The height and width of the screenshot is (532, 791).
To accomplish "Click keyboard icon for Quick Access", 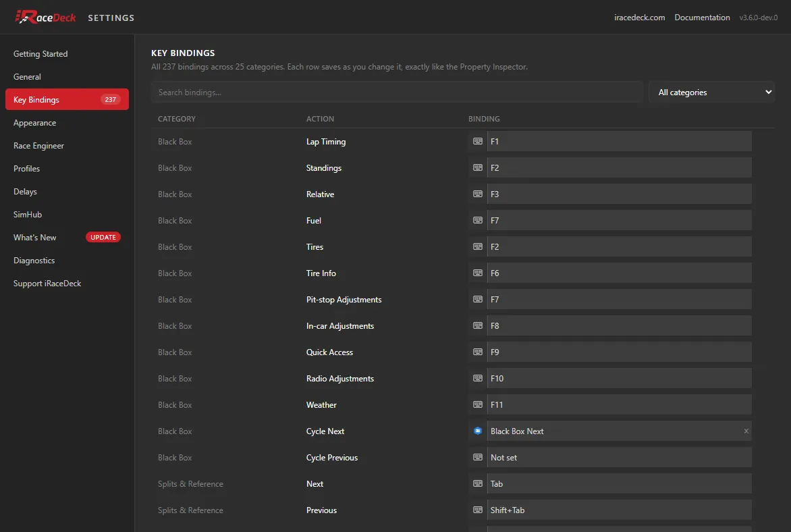I will (477, 352).
